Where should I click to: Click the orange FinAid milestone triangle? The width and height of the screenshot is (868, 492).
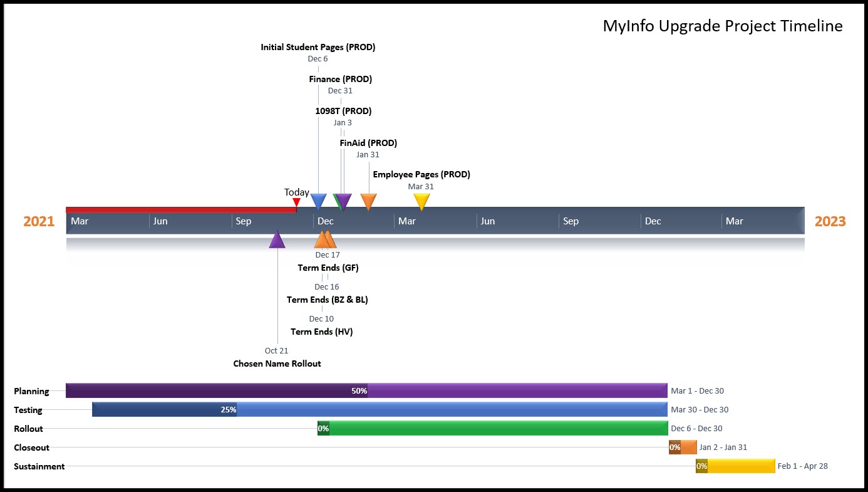point(369,202)
